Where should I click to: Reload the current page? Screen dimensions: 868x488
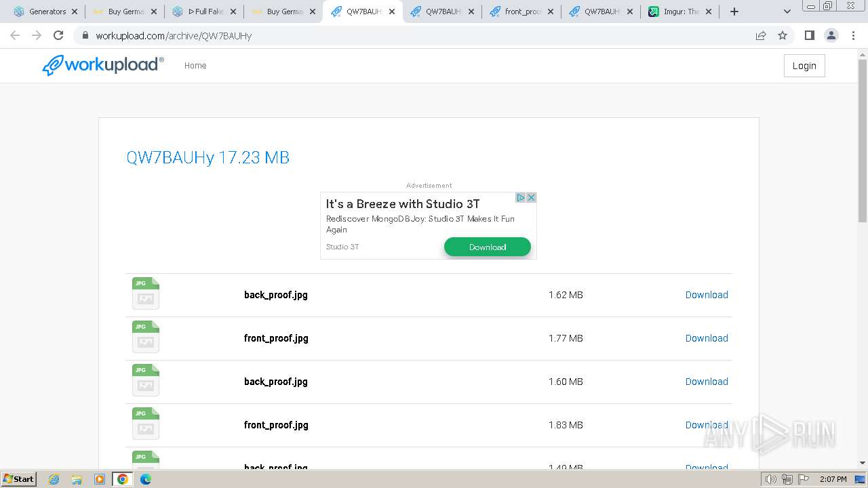point(58,35)
